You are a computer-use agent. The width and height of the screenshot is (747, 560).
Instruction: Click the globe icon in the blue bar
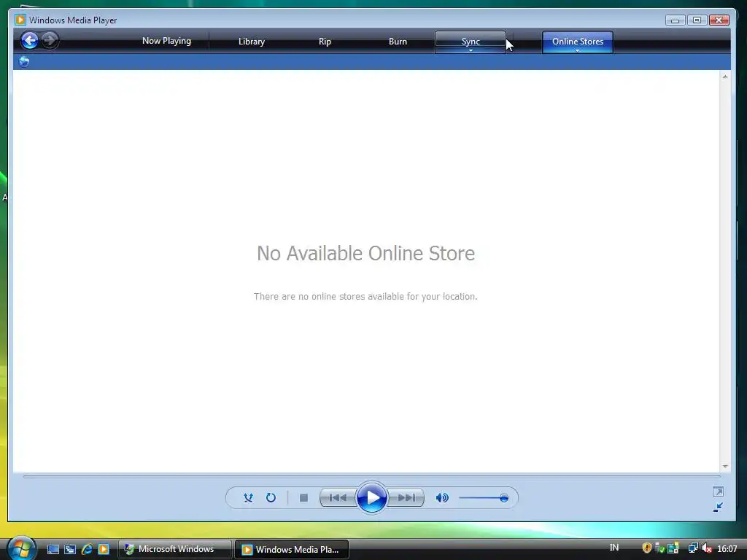coord(24,61)
